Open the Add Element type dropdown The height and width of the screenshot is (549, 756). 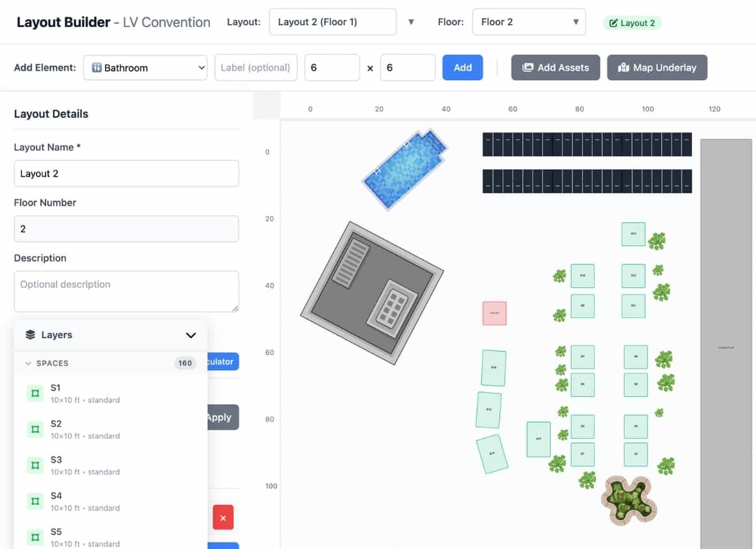click(145, 68)
